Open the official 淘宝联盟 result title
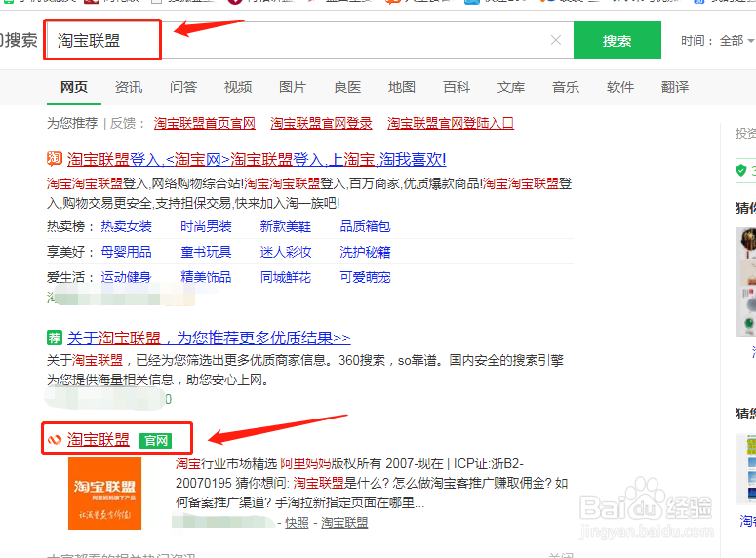The image size is (756, 558). click(99, 439)
